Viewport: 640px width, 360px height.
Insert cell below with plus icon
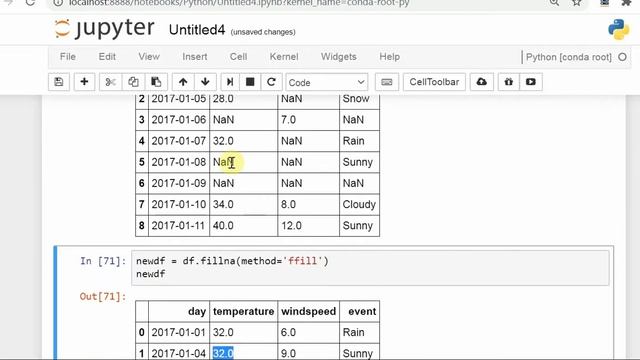click(x=84, y=82)
